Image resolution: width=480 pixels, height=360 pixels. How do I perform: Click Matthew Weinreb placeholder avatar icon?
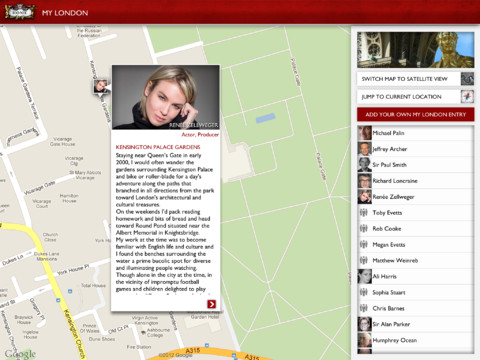(x=364, y=260)
